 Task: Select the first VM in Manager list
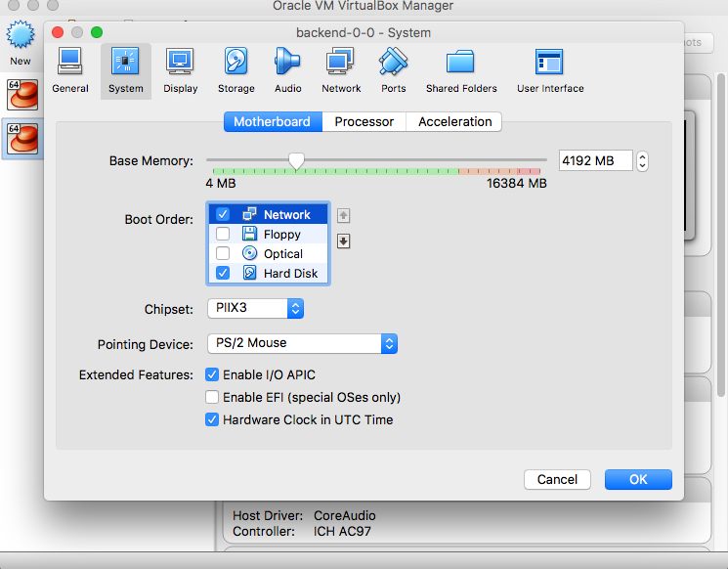click(x=22, y=95)
